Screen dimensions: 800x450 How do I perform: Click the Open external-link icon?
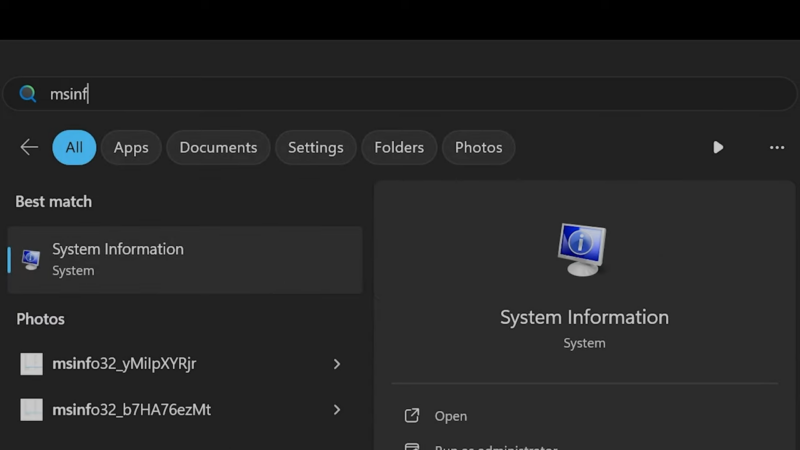pyautogui.click(x=412, y=416)
